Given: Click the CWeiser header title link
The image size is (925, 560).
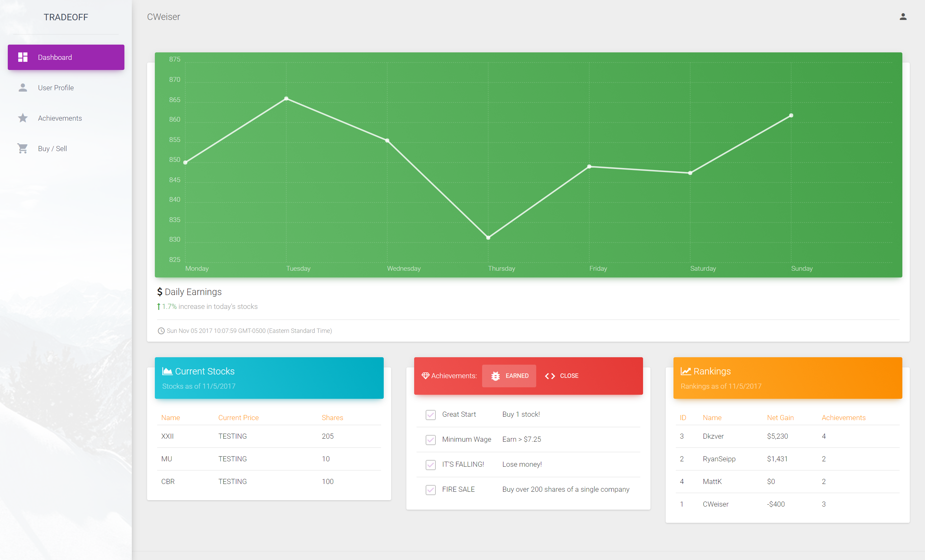Looking at the screenshot, I should click(x=163, y=17).
